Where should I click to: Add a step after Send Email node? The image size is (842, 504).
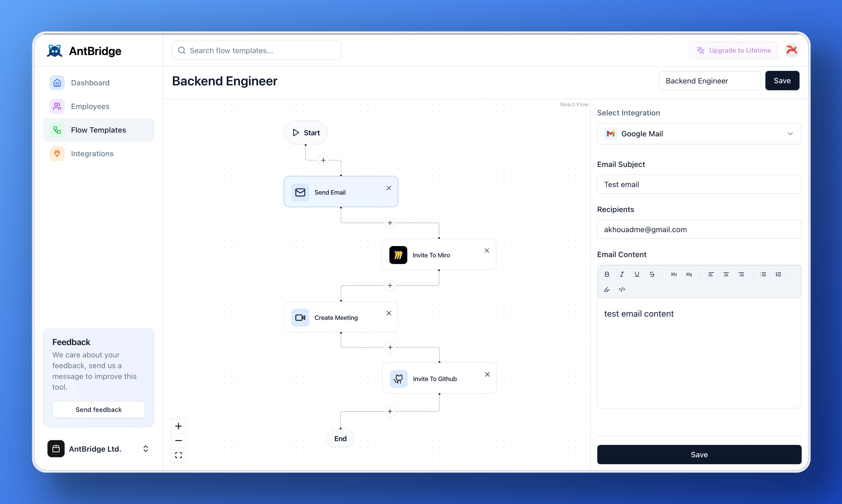click(390, 223)
